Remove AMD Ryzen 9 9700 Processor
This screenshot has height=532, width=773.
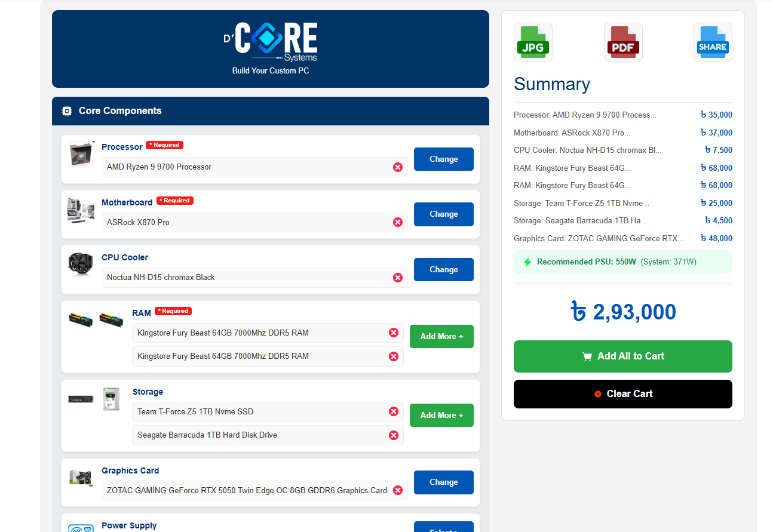398,167
